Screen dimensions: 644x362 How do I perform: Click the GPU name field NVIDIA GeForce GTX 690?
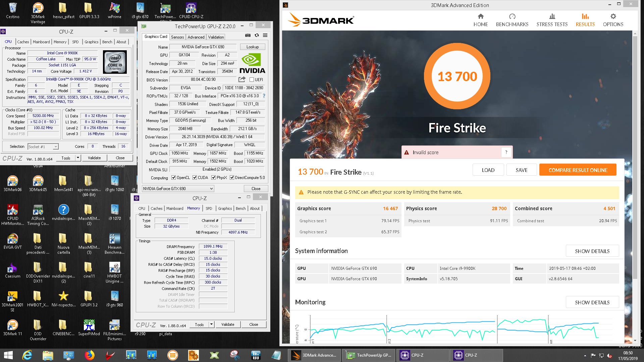click(203, 47)
